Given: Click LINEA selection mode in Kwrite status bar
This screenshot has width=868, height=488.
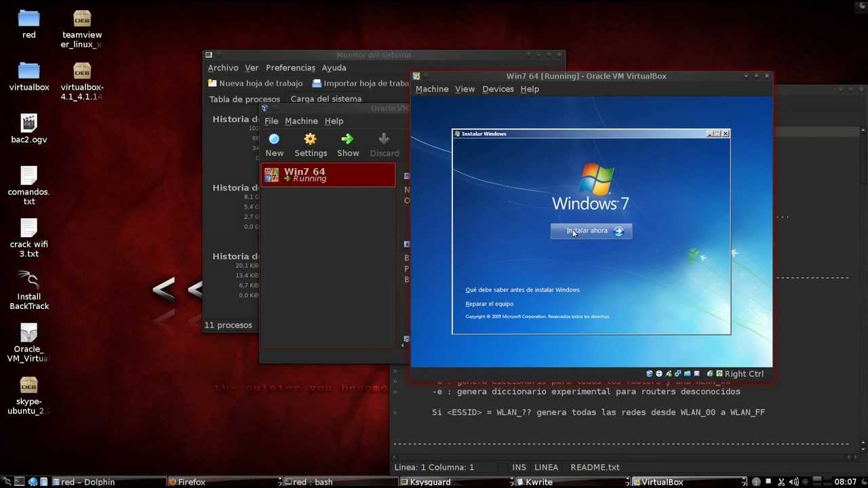Looking at the screenshot, I should coord(546,467).
